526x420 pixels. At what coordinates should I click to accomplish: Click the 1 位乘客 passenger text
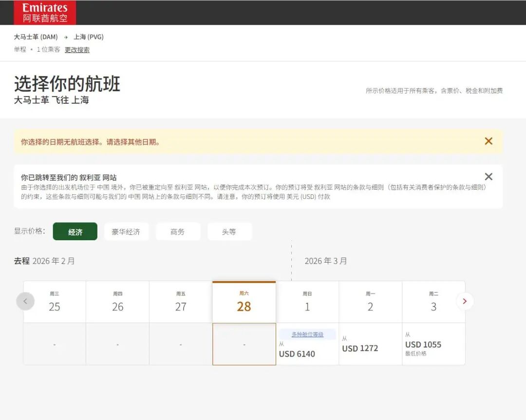[x=48, y=49]
